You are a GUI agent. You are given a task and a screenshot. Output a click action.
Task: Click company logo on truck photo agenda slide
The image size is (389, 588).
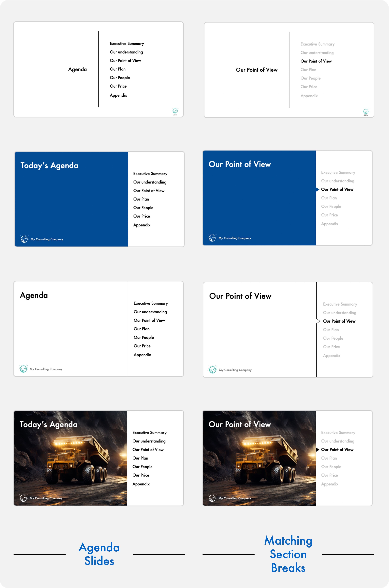[24, 498]
